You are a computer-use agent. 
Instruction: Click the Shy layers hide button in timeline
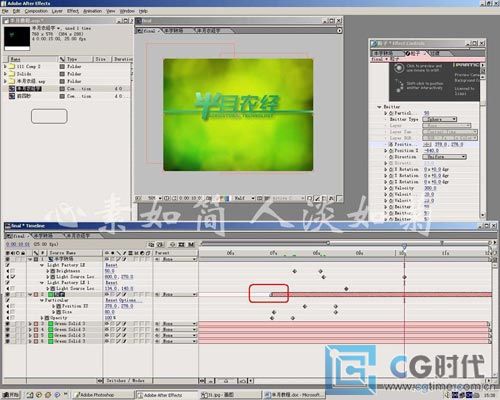[x=172, y=245]
